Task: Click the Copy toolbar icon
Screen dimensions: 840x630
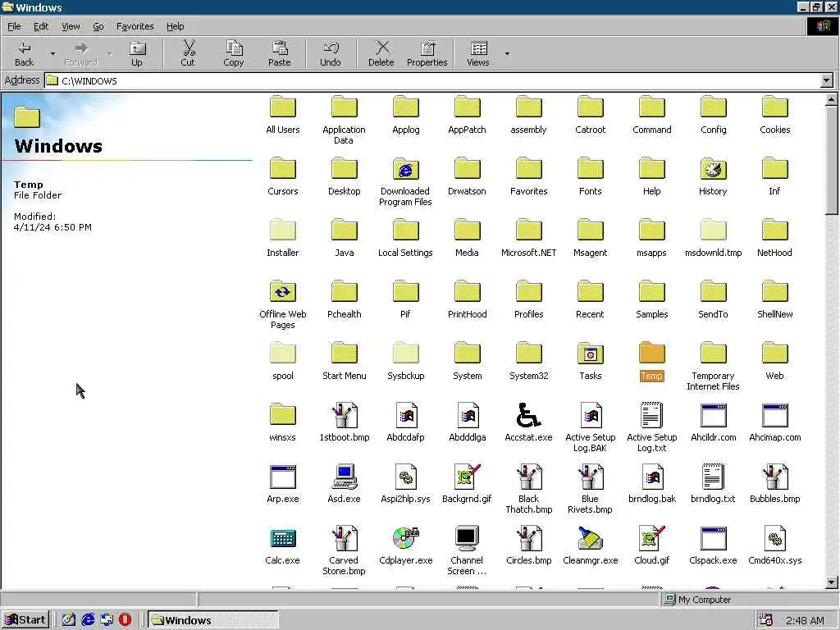Action: click(234, 53)
